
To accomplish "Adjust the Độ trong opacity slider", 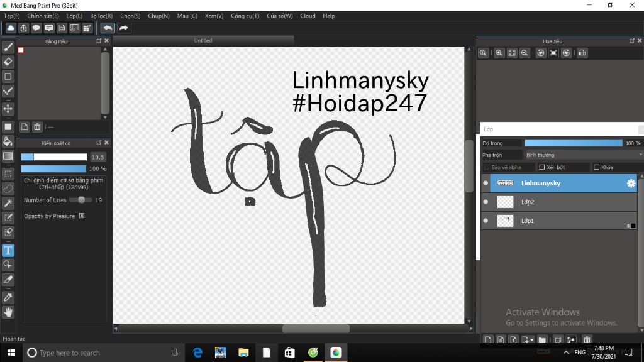I will point(574,143).
